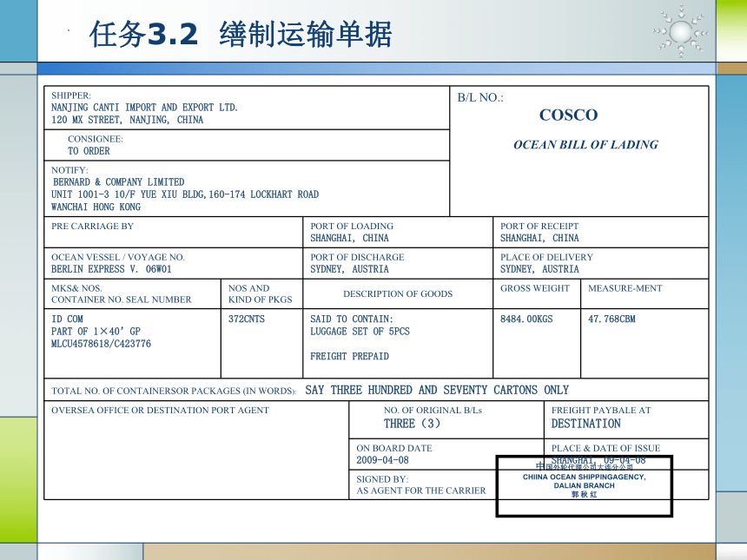
Task: Select the B/L NO.: label
Action: coord(480,97)
